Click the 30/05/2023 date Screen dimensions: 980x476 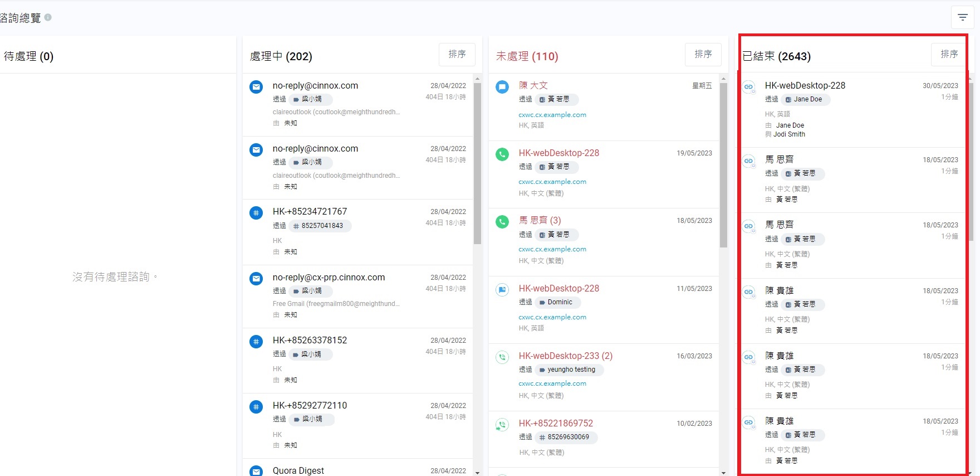click(x=940, y=86)
